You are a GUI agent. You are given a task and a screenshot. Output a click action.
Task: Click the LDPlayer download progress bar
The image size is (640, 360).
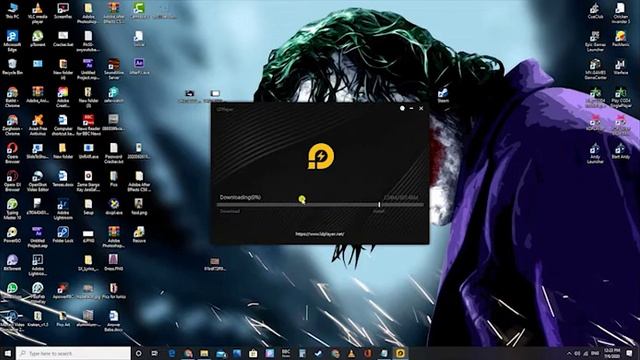320,204
